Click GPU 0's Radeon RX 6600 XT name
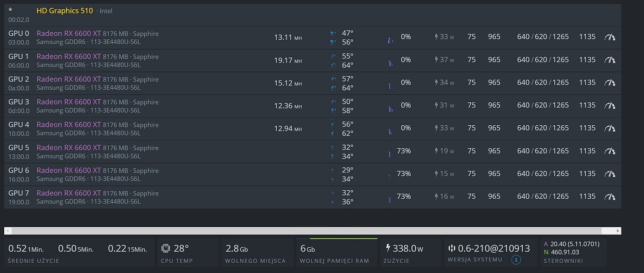 tap(69, 33)
